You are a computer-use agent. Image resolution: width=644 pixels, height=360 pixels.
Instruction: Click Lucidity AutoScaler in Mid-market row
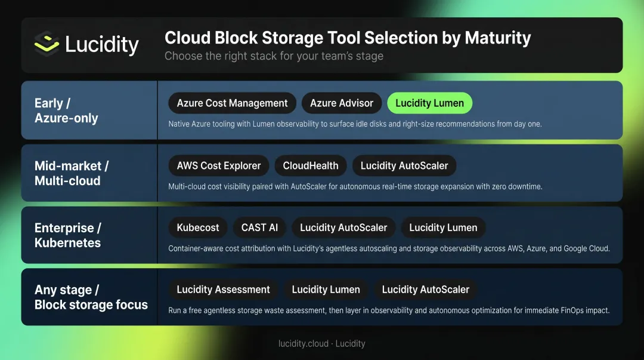(404, 166)
